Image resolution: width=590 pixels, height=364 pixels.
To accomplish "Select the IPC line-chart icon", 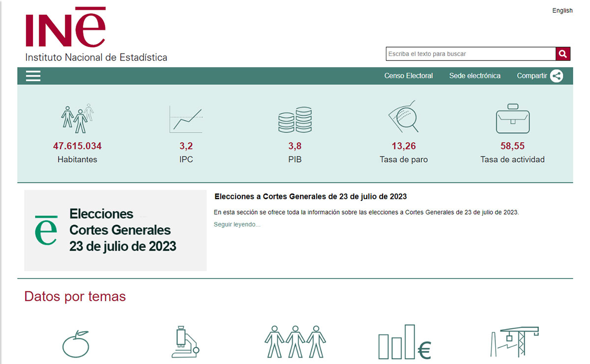I will (186, 118).
